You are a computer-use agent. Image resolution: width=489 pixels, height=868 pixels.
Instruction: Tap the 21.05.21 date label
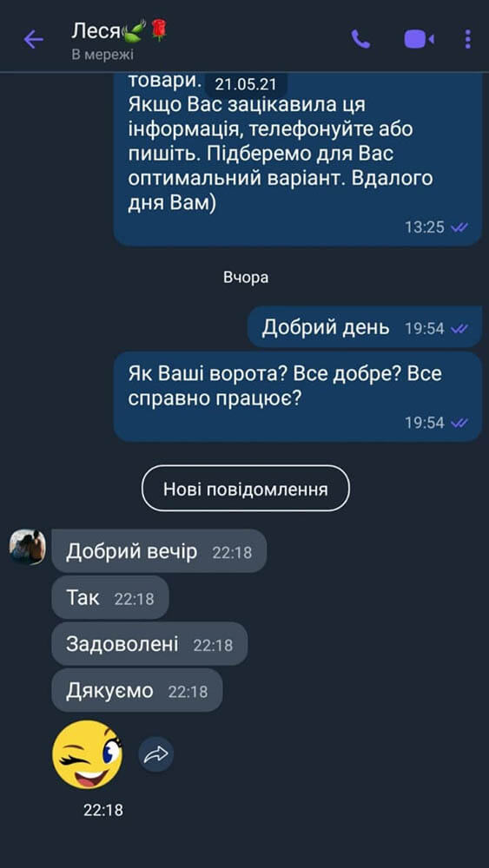click(x=245, y=84)
